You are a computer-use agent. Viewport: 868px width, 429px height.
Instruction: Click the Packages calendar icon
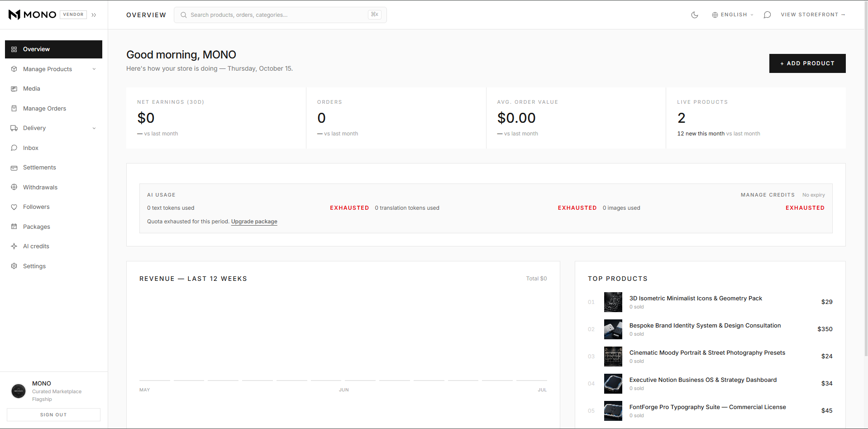14,227
